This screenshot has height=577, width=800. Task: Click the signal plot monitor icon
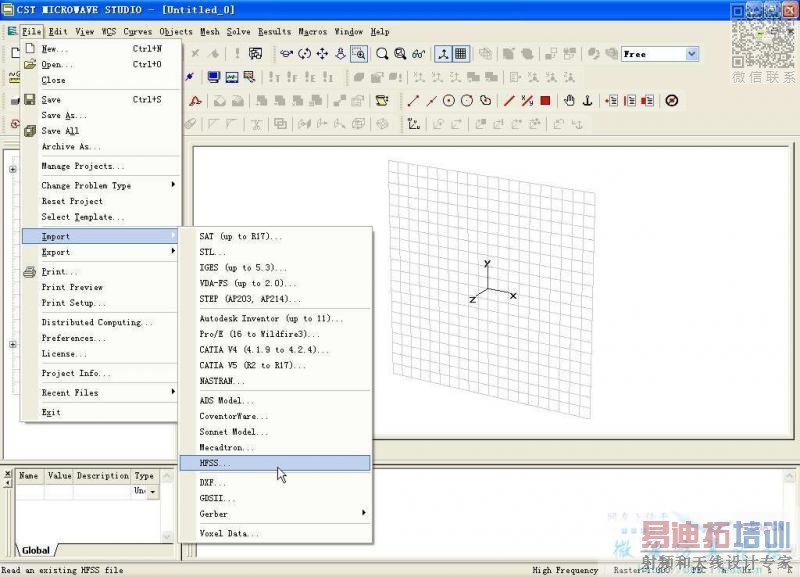pyautogui.click(x=232, y=78)
